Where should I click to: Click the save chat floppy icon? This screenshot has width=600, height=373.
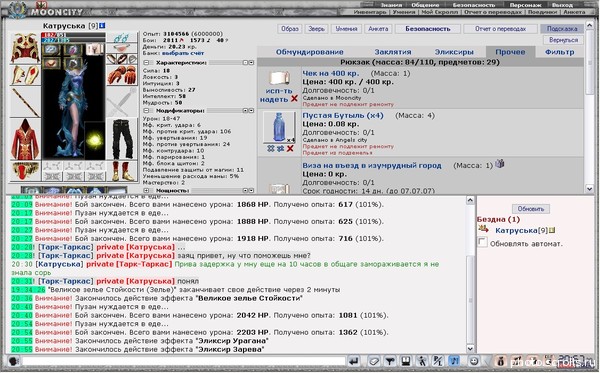406,361
